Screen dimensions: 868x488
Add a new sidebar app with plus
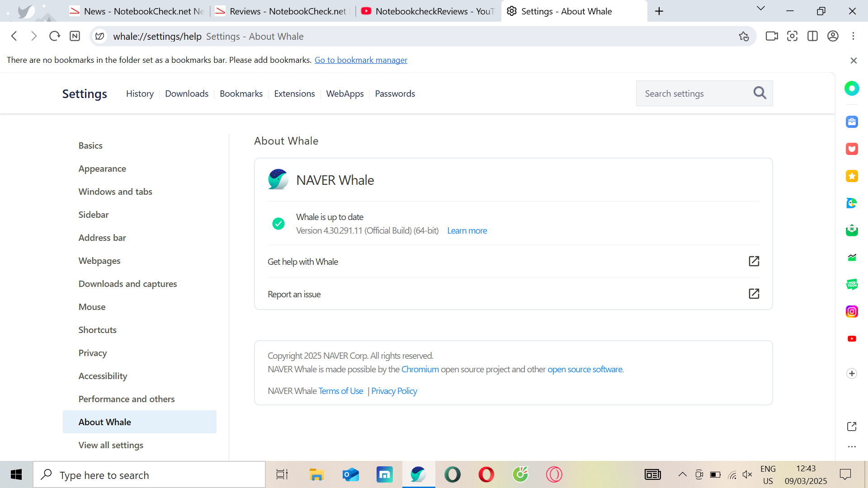(x=852, y=373)
